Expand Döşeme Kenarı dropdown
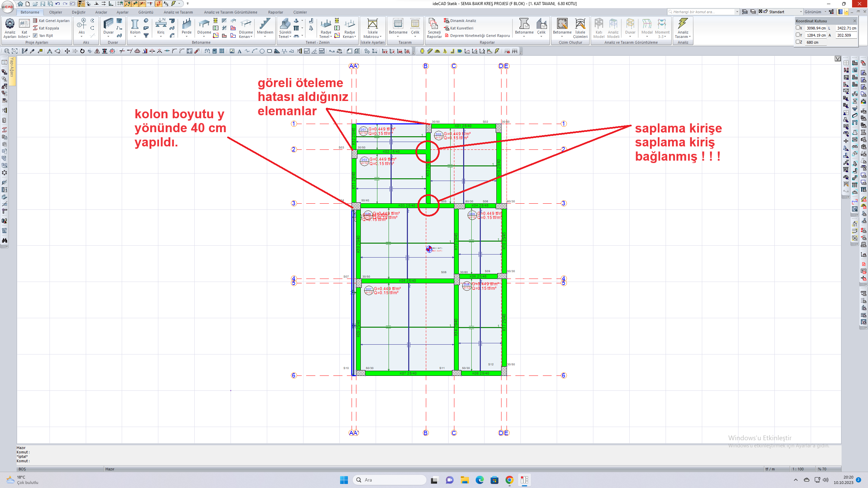The image size is (868, 488). [x=251, y=37]
